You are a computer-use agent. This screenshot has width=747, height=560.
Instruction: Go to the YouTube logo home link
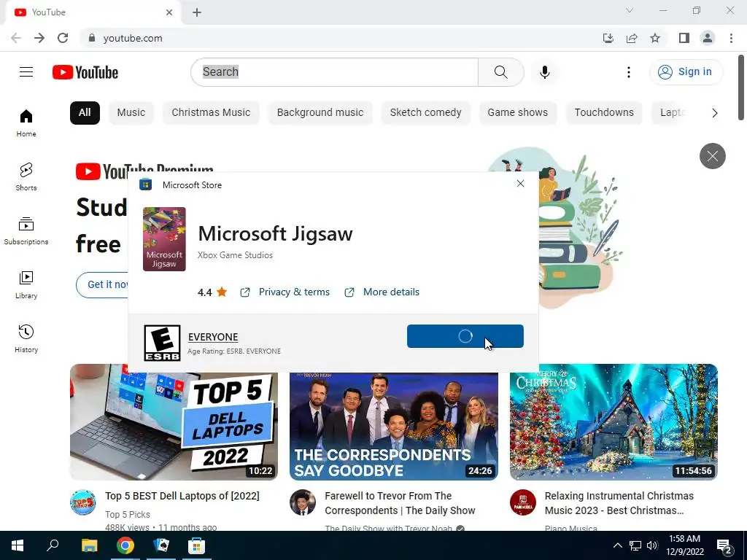pos(85,72)
